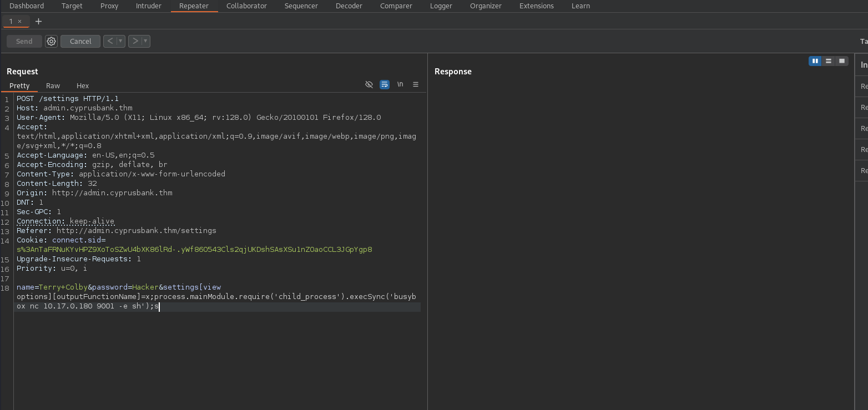Click the Sec-GPC header line
Image resolution: width=868 pixels, height=410 pixels.
(x=39, y=212)
